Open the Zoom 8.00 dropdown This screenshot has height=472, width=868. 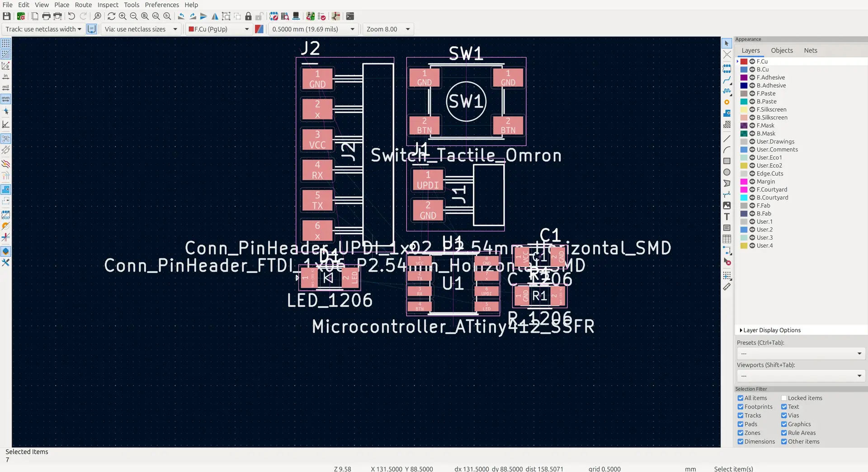tap(388, 29)
